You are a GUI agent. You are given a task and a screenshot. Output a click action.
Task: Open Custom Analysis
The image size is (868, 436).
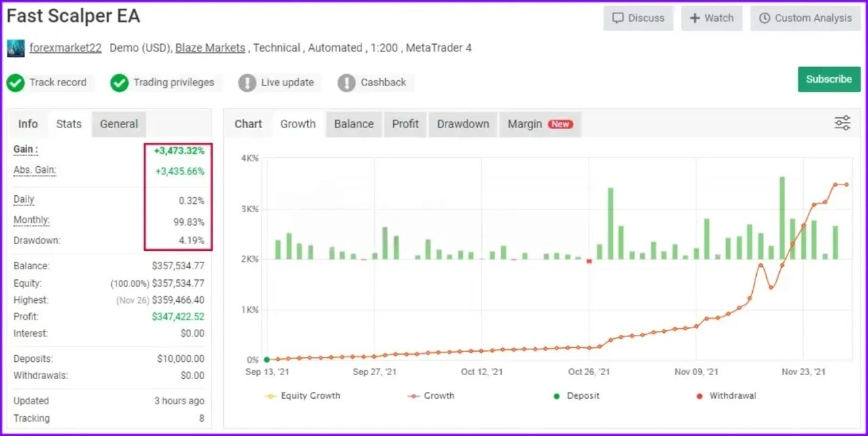805,18
